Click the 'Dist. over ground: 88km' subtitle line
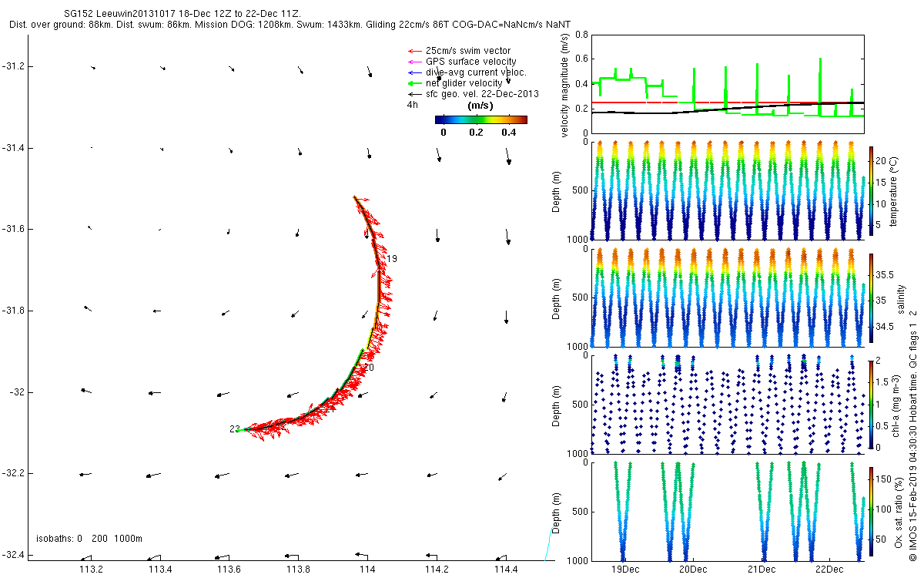 [x=290, y=25]
